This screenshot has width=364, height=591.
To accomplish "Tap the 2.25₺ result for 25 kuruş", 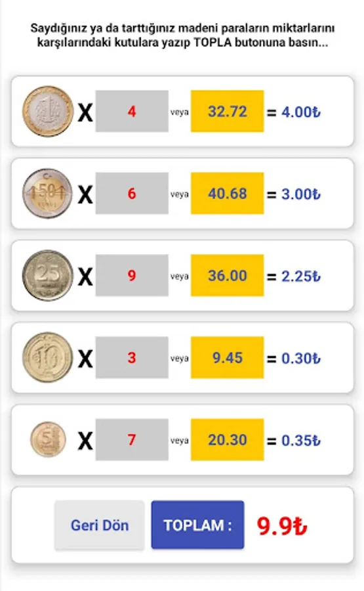I will pos(301,276).
